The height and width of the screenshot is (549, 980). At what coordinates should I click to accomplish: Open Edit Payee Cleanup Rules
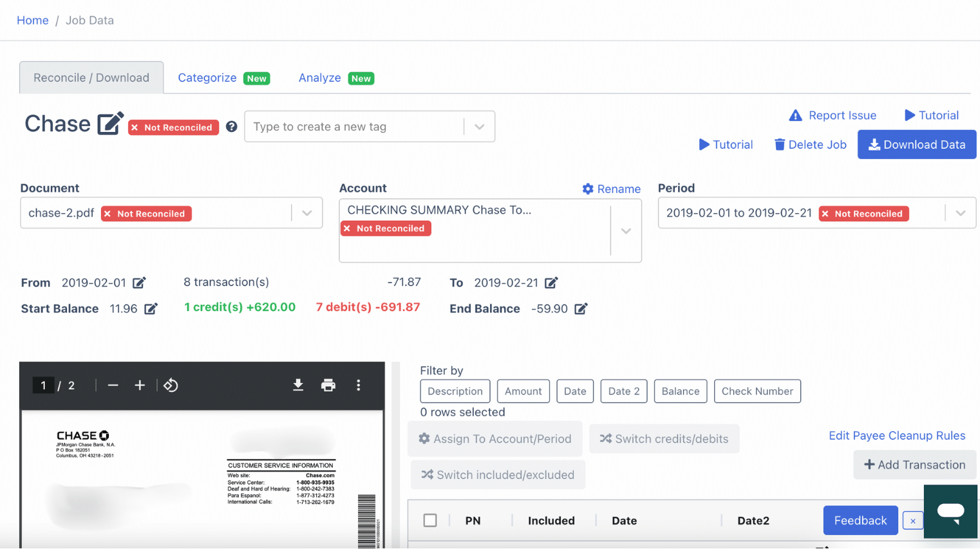click(897, 436)
